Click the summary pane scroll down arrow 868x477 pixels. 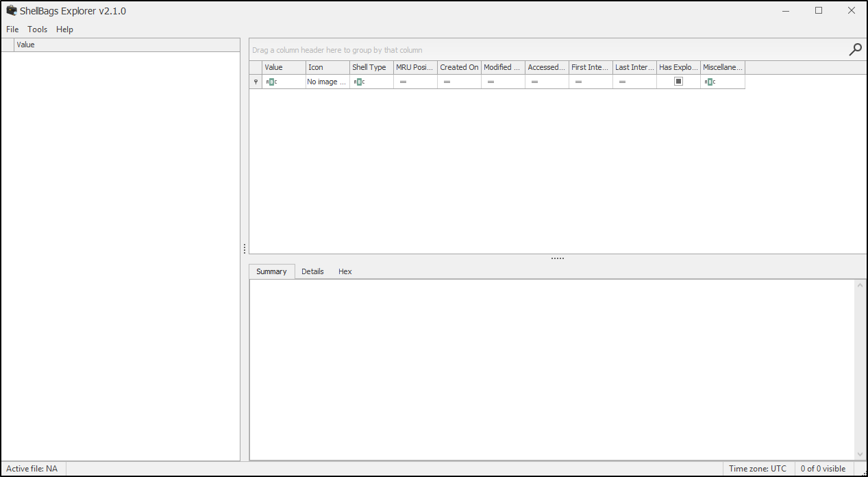(861, 454)
